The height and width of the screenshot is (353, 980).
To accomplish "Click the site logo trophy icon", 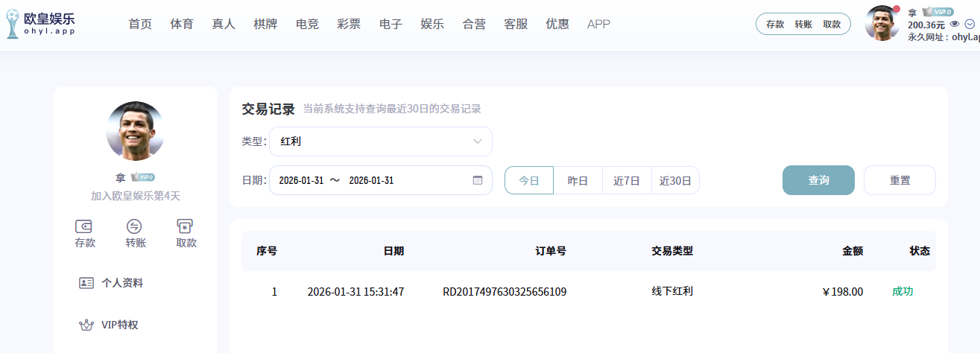I will [x=13, y=24].
